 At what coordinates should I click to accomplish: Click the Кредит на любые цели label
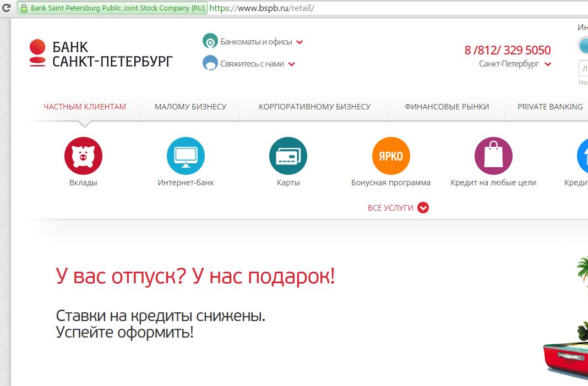(493, 183)
